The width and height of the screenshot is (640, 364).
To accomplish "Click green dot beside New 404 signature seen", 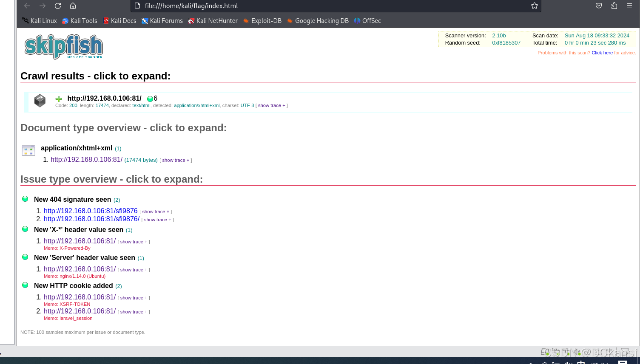I will pyautogui.click(x=25, y=199).
